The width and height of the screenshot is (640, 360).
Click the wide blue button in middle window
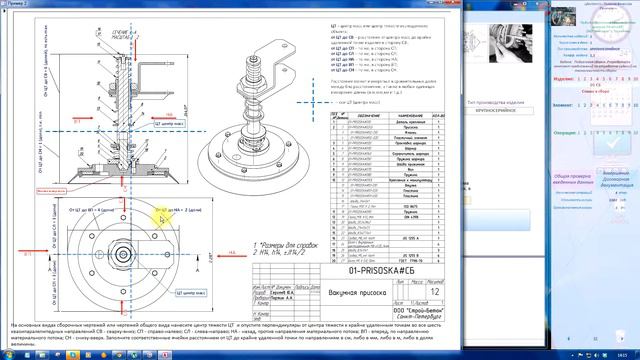[498, 220]
